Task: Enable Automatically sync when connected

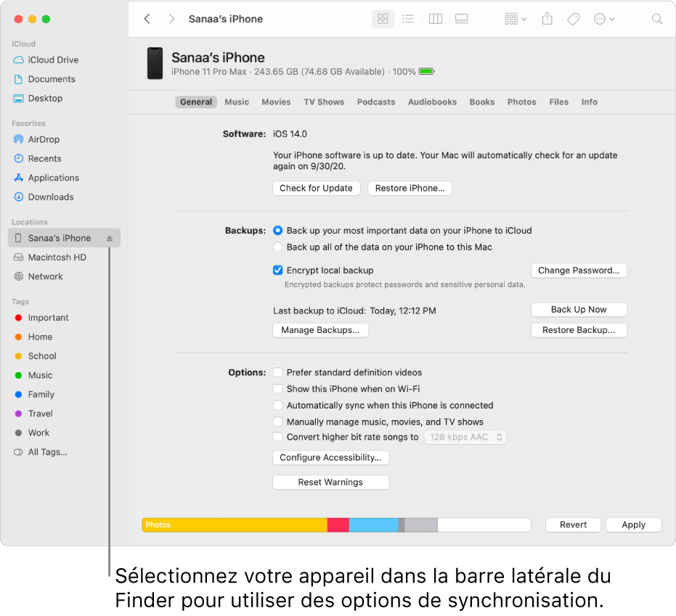Action: [278, 406]
